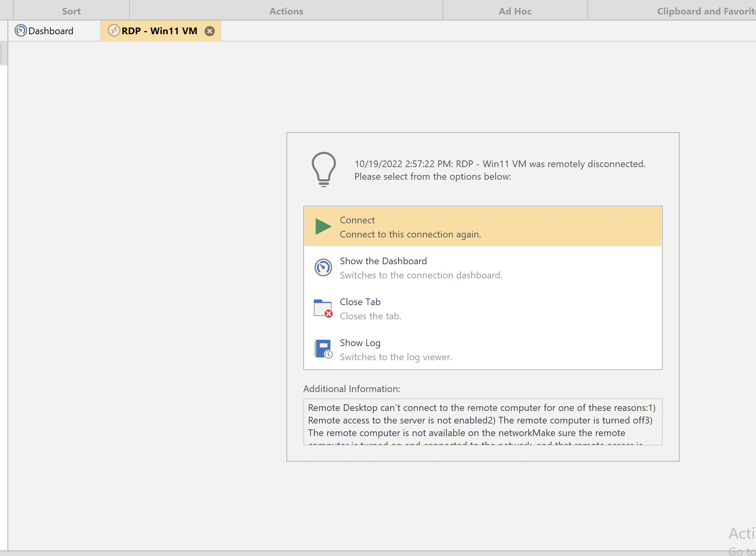Choose Show Log option text
The width and height of the screenshot is (756, 556).
tap(360, 343)
